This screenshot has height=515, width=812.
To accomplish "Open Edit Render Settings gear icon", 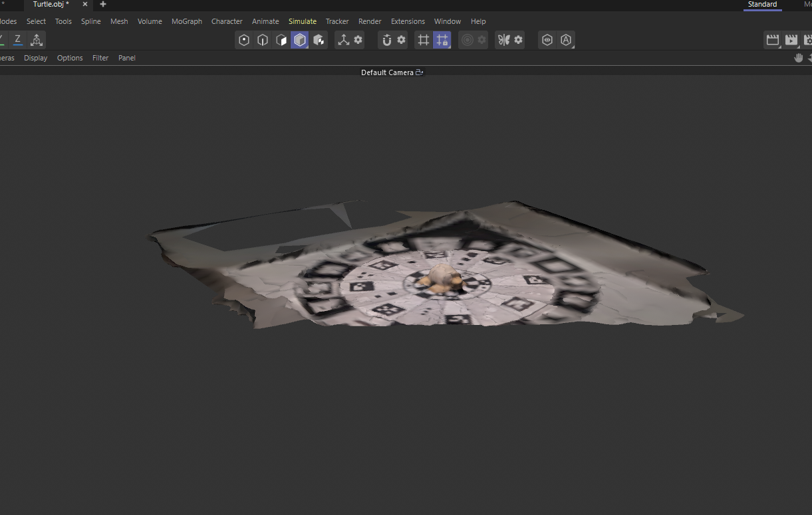I will [x=808, y=40].
